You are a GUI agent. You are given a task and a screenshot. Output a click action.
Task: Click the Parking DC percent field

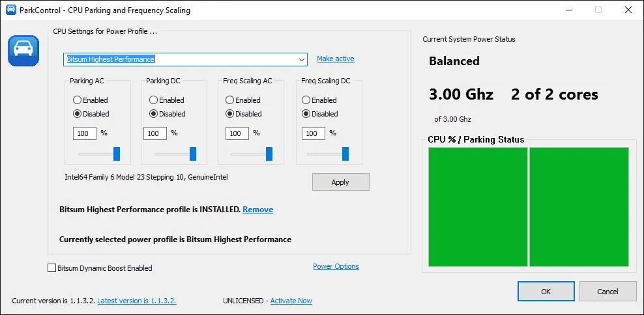[x=155, y=133]
